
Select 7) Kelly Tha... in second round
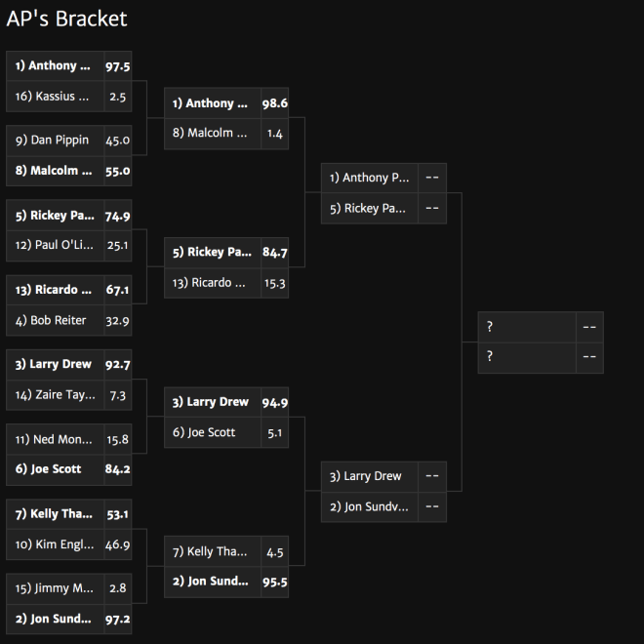click(226, 551)
